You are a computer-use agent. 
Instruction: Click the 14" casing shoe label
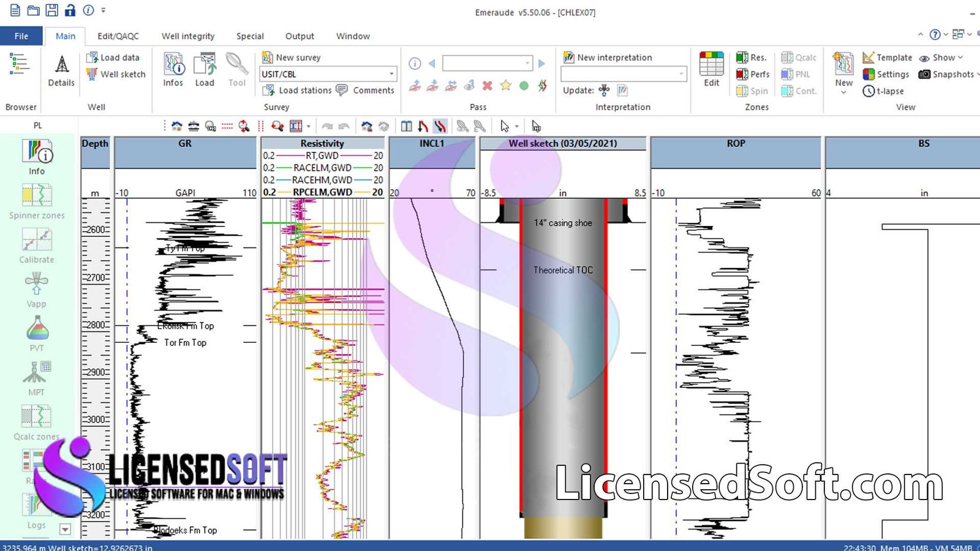tap(563, 223)
